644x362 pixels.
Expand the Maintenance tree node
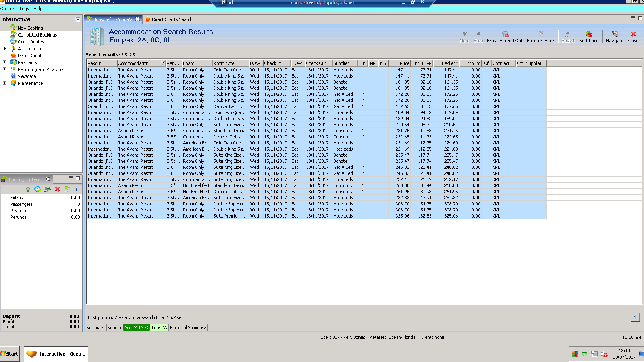coord(4,83)
